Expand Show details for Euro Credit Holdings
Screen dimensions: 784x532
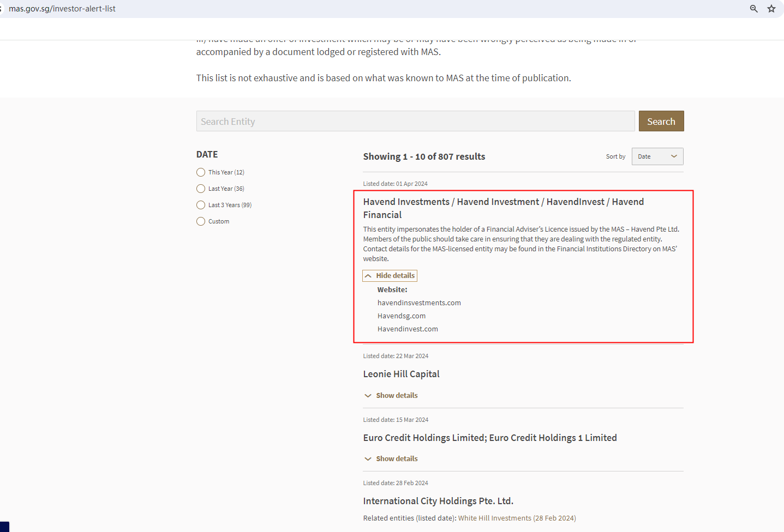click(x=396, y=459)
